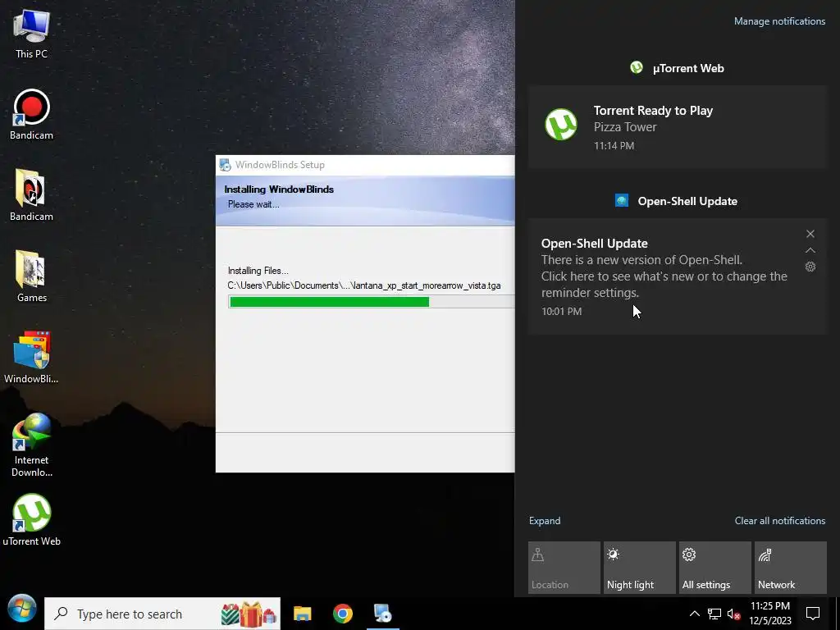This screenshot has width=840, height=630.
Task: Click the network tray icon
Action: point(714,614)
